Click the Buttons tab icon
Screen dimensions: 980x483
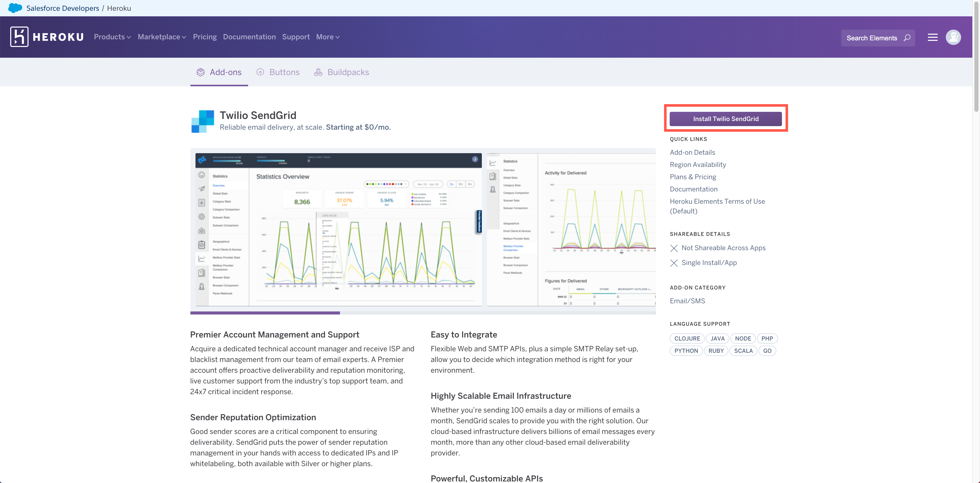[260, 72]
